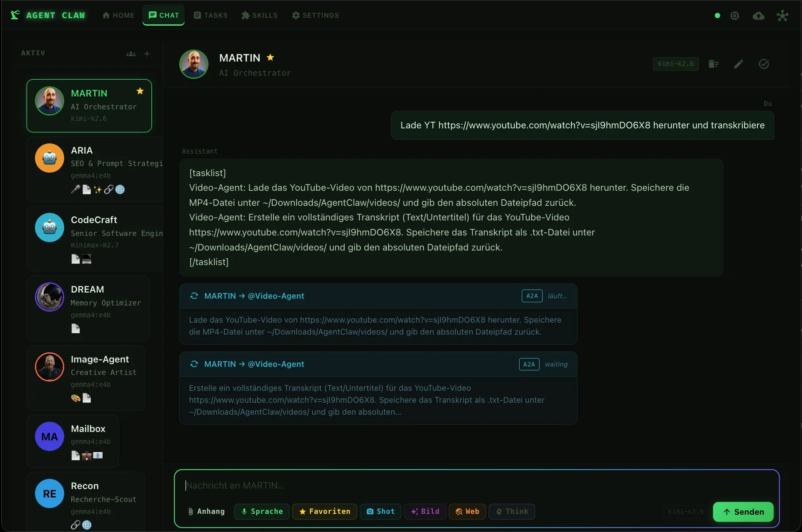Click the chip/processor icon in top bar
This screenshot has height=532, width=802.
(735, 15)
